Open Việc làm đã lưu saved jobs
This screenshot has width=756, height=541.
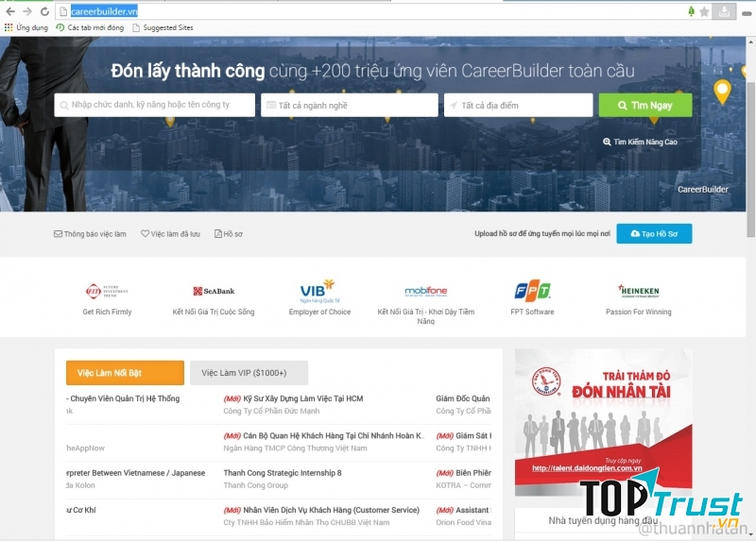pos(170,233)
